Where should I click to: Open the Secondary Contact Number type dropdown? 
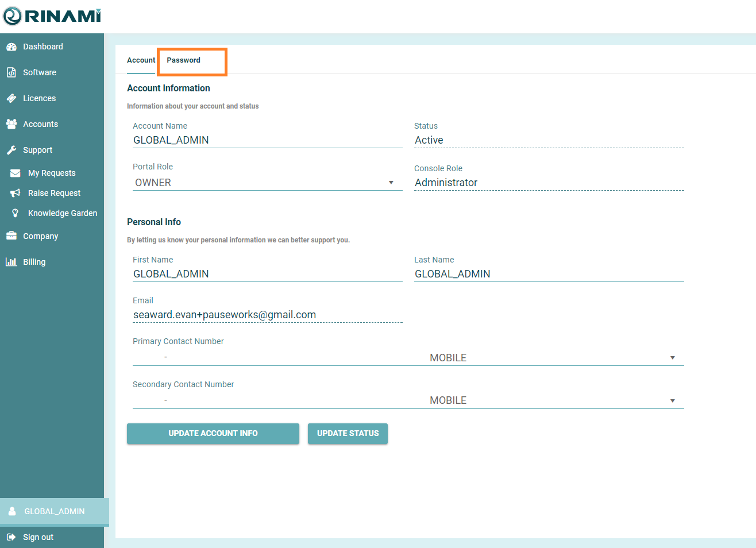click(672, 400)
